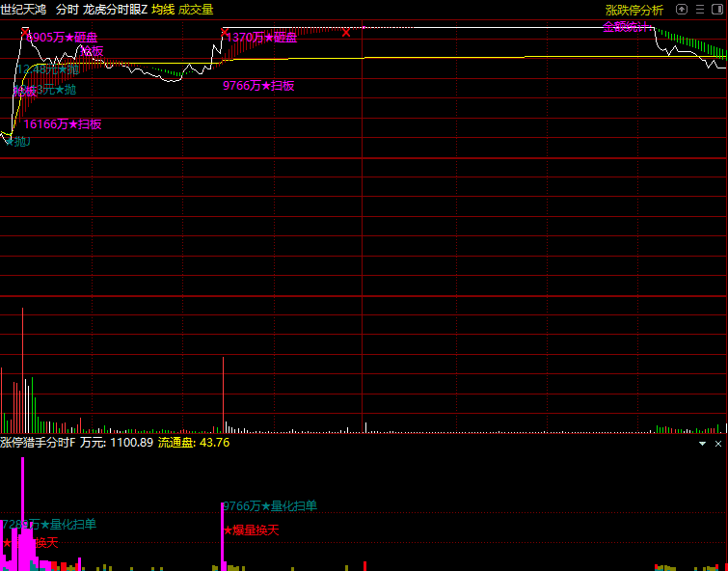Click the 16166万★扫板 annotation
This screenshot has width=728, height=571.
tap(63, 123)
